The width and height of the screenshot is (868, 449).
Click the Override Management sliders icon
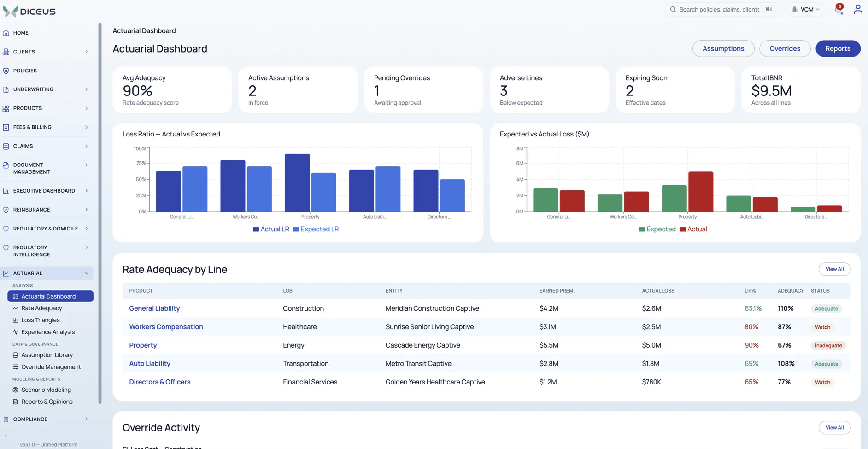click(x=15, y=367)
